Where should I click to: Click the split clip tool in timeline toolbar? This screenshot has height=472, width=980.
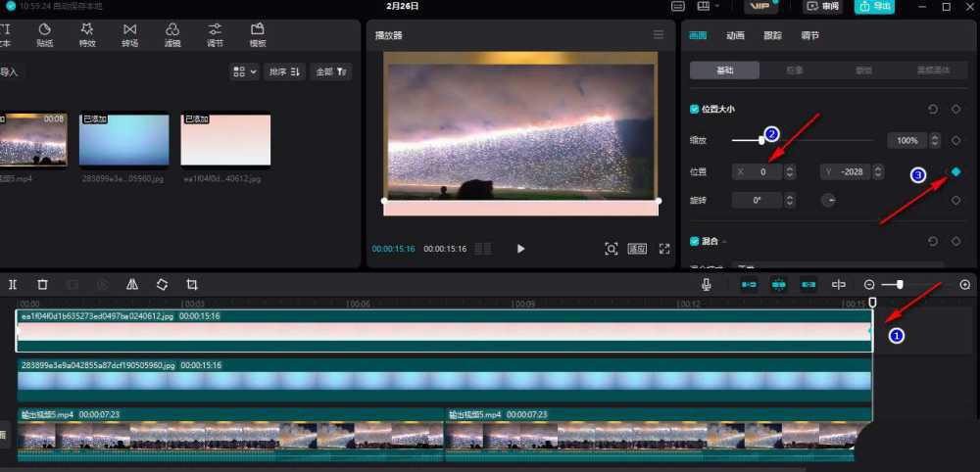[x=13, y=284]
